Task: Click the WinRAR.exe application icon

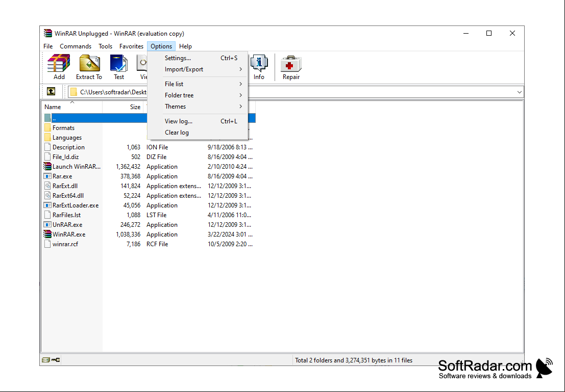Action: 47,234
